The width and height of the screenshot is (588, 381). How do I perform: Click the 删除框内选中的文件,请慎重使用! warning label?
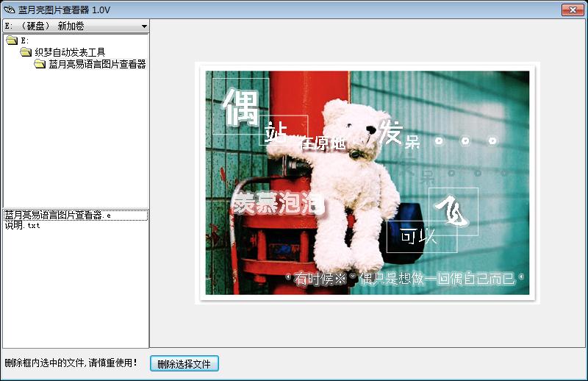point(71,363)
